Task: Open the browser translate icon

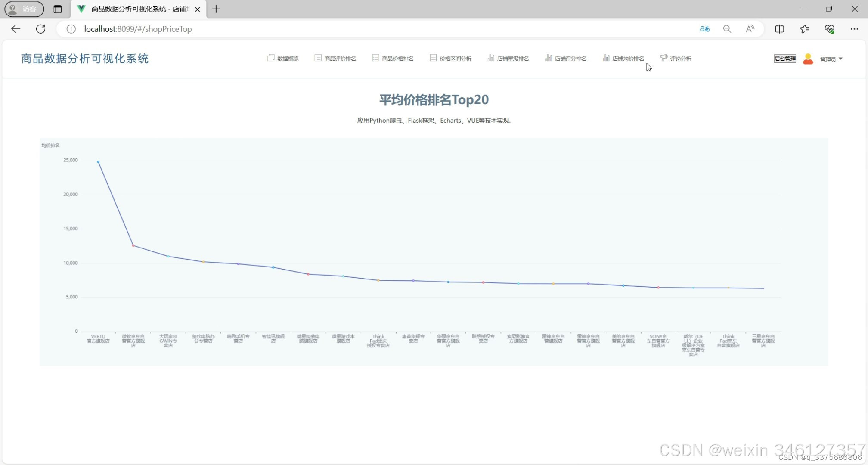Action: click(x=704, y=29)
